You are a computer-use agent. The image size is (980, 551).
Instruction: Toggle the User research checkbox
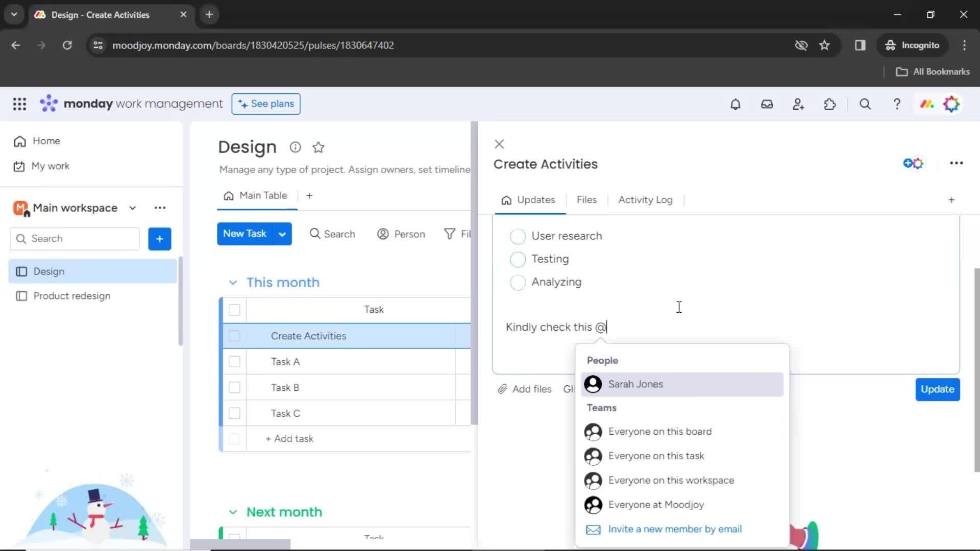pos(517,236)
